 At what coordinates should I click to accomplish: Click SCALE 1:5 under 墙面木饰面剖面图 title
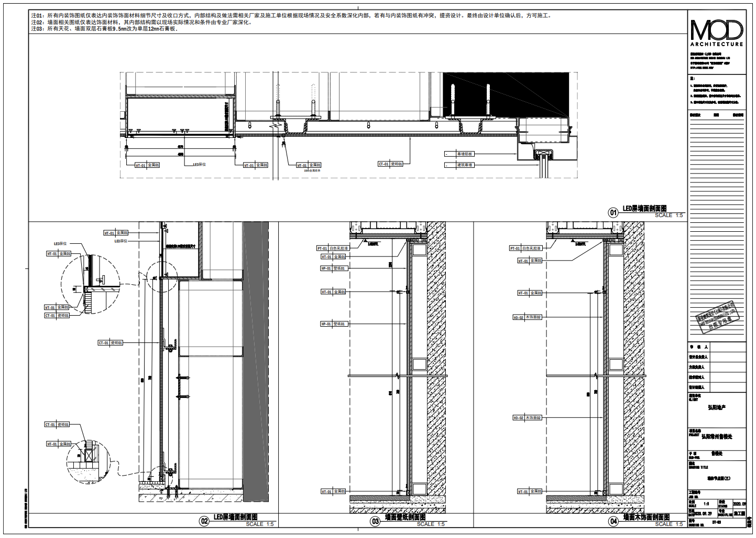pyautogui.click(x=669, y=524)
